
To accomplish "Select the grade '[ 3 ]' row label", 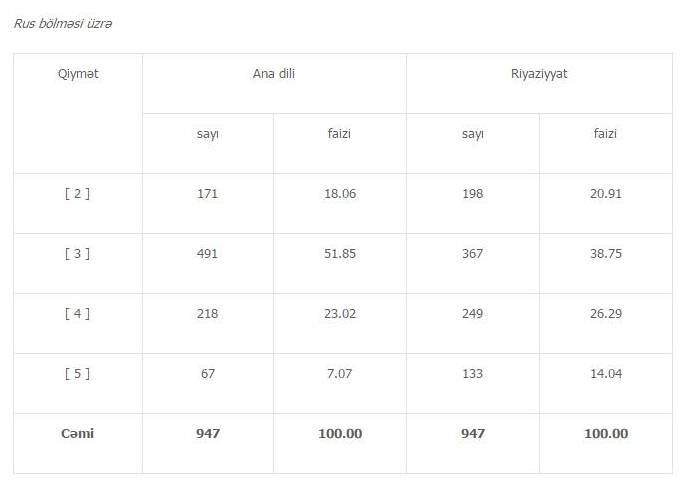I will (x=78, y=254).
